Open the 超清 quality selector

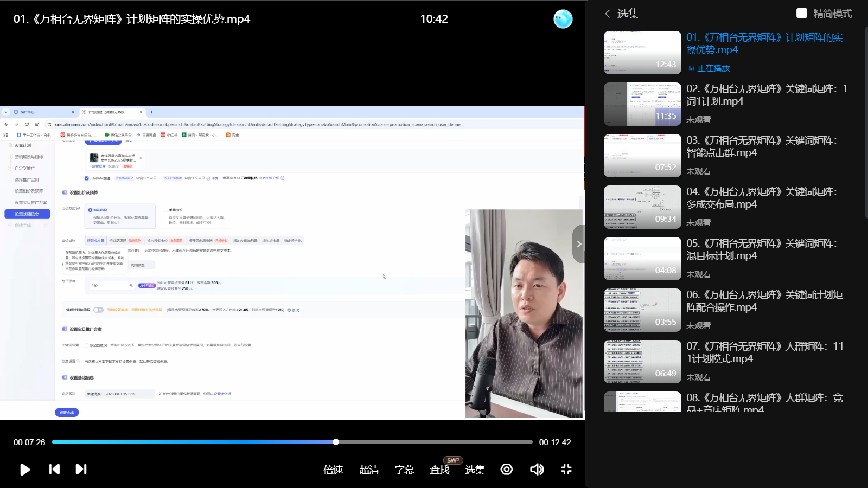click(369, 470)
